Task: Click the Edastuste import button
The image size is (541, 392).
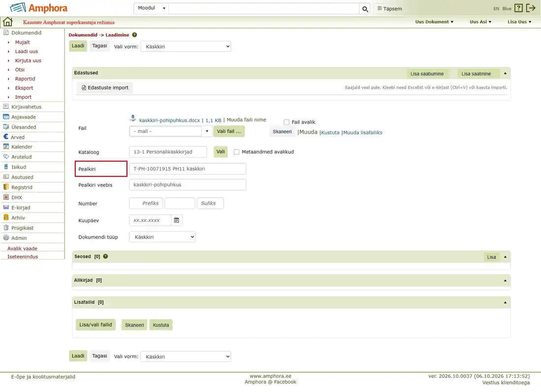Action: click(105, 88)
